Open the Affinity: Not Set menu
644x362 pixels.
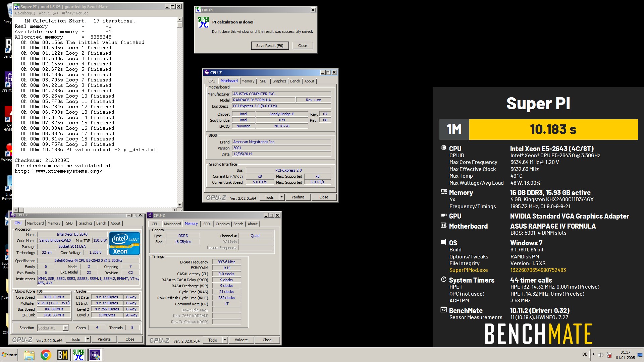click(x=75, y=13)
